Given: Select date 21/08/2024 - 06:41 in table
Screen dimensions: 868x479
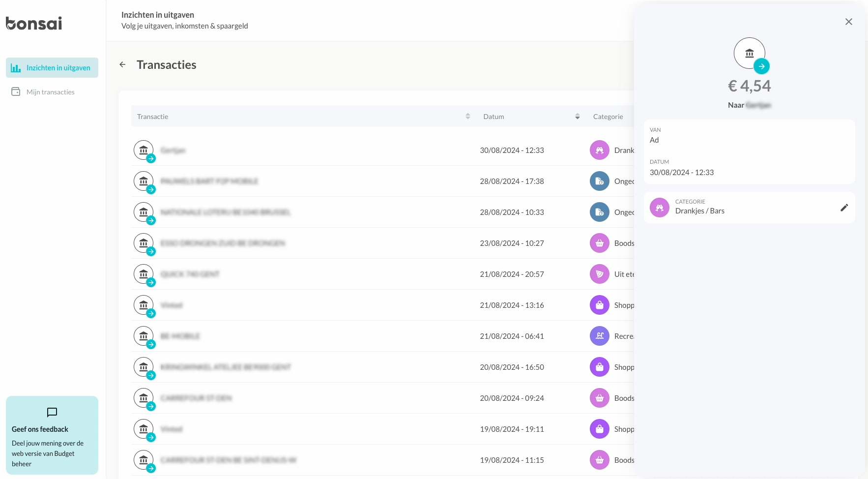Looking at the screenshot, I should tap(512, 336).
